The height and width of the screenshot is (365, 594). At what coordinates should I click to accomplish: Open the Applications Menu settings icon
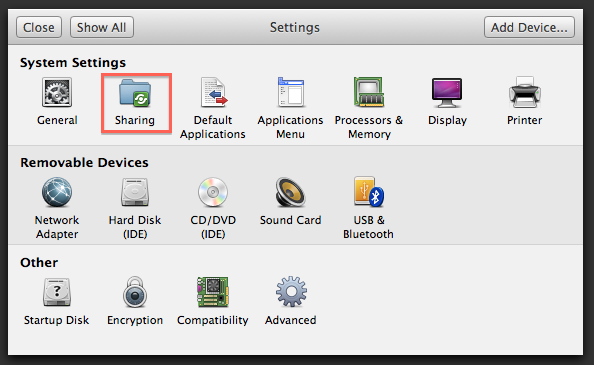(x=291, y=92)
